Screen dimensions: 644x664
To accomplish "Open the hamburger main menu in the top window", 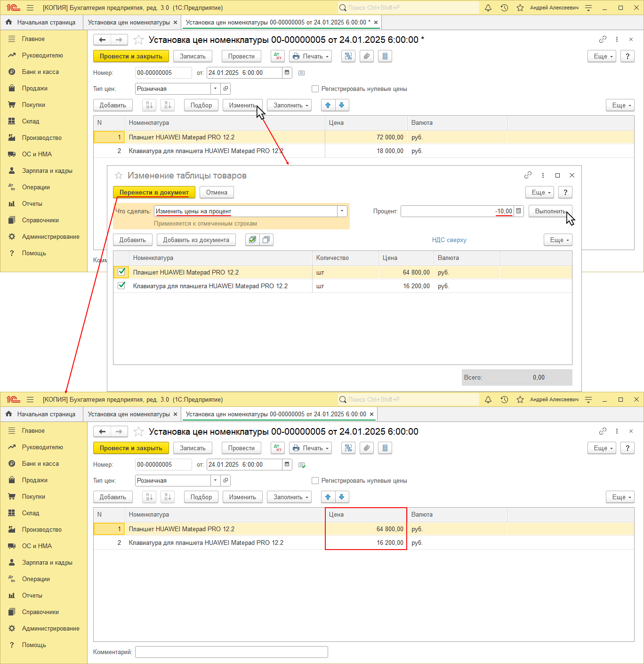I will pos(30,8).
